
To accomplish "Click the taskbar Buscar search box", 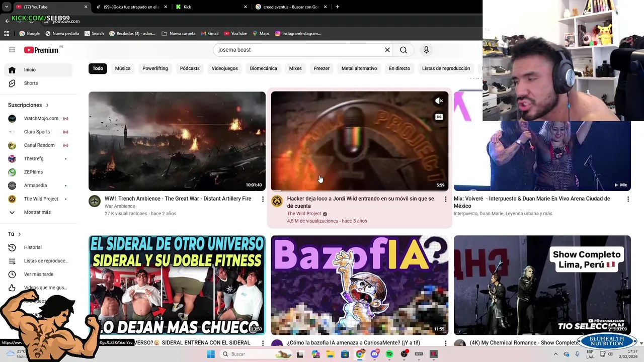I will 257,354.
